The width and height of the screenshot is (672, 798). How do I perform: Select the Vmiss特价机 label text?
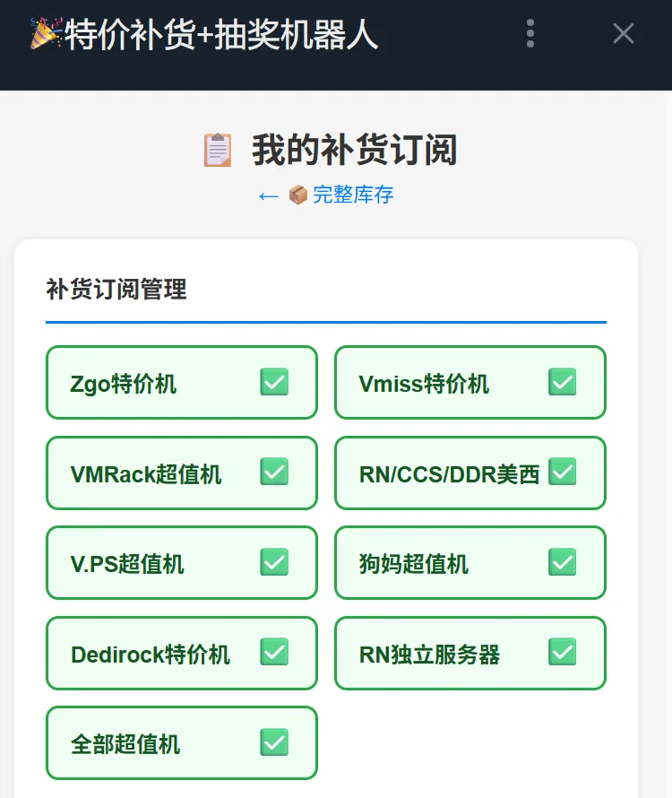424,384
